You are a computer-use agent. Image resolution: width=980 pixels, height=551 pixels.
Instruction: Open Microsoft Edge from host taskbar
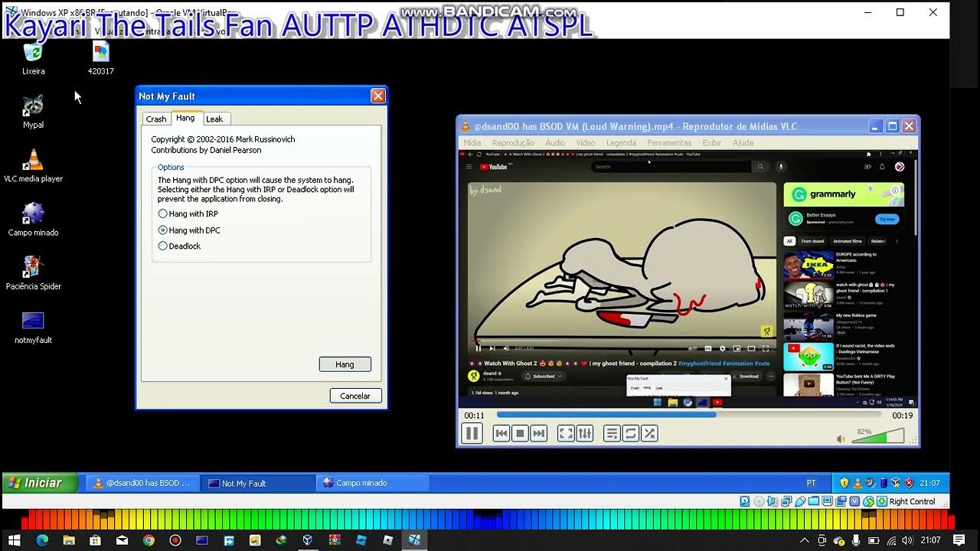tap(42, 540)
